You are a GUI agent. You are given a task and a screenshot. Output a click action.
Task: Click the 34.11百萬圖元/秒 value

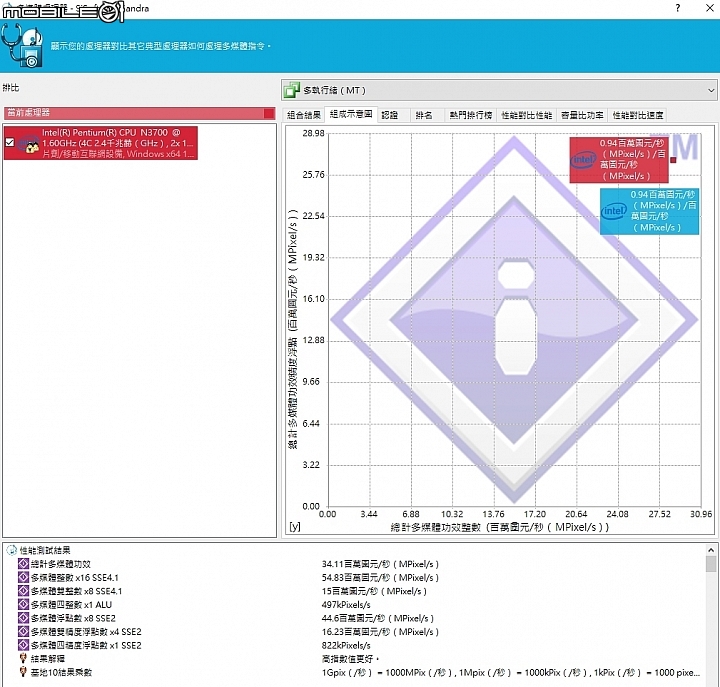tap(380, 563)
